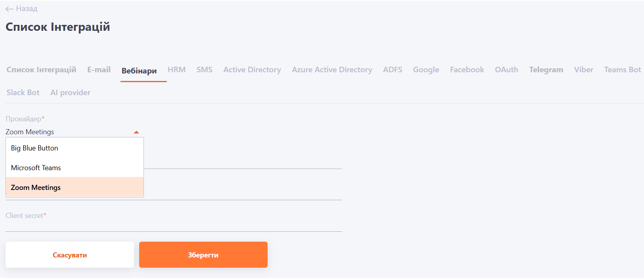Open the Slack Bot tab

coord(23,93)
